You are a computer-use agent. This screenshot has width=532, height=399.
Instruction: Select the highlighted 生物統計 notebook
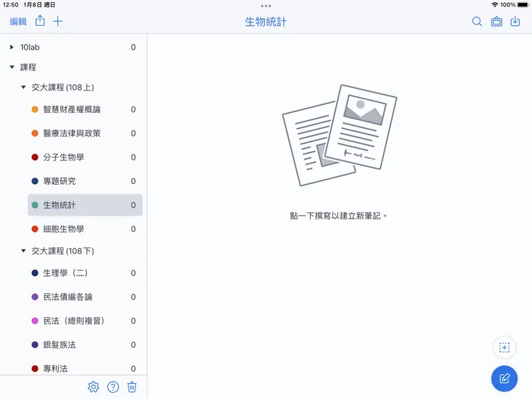pos(85,205)
